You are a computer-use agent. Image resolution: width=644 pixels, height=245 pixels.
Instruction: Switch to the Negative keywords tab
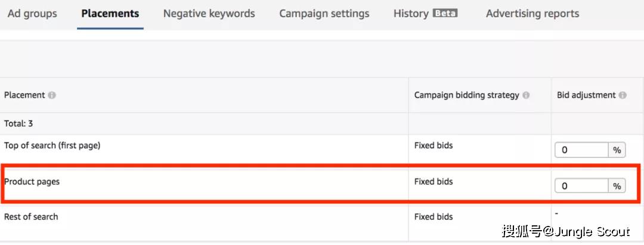click(209, 13)
